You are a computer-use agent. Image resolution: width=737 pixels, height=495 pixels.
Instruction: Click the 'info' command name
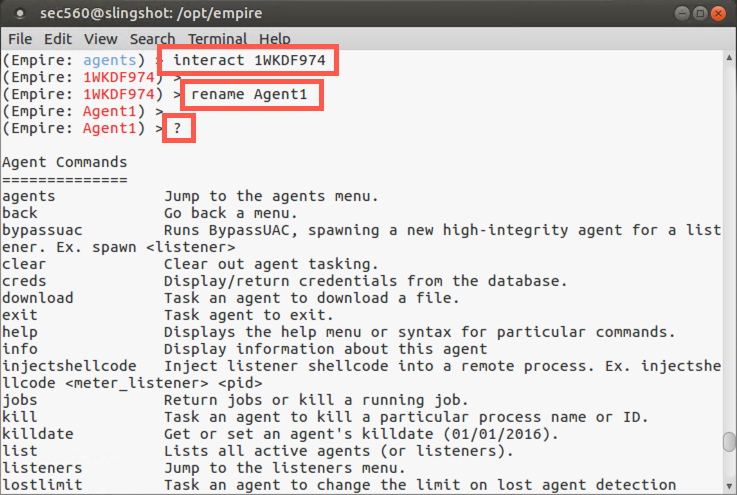(20, 349)
